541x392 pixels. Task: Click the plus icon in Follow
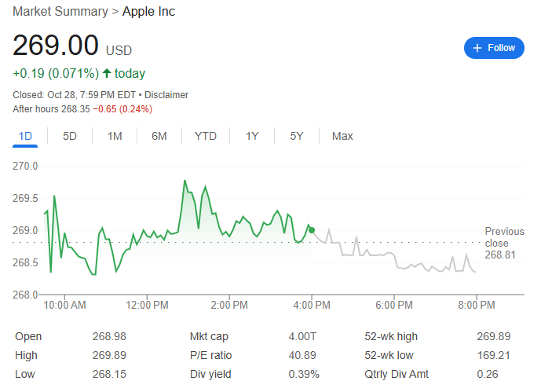coord(477,48)
